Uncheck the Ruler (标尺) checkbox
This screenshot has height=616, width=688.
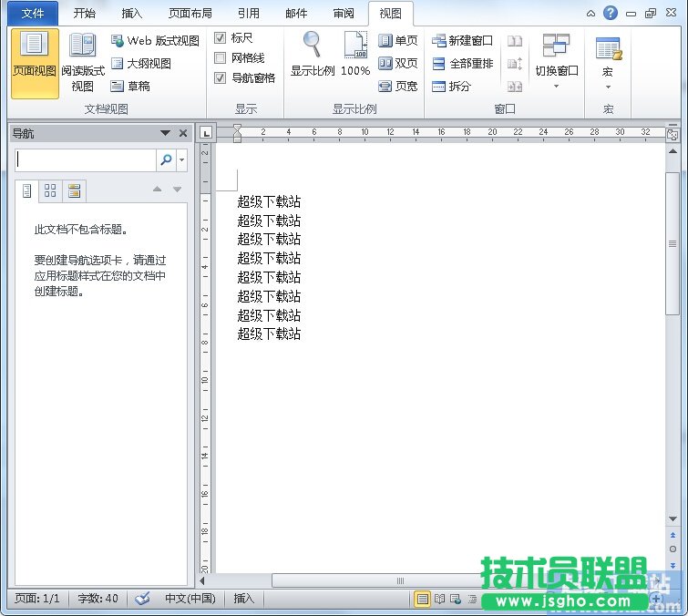tap(220, 38)
